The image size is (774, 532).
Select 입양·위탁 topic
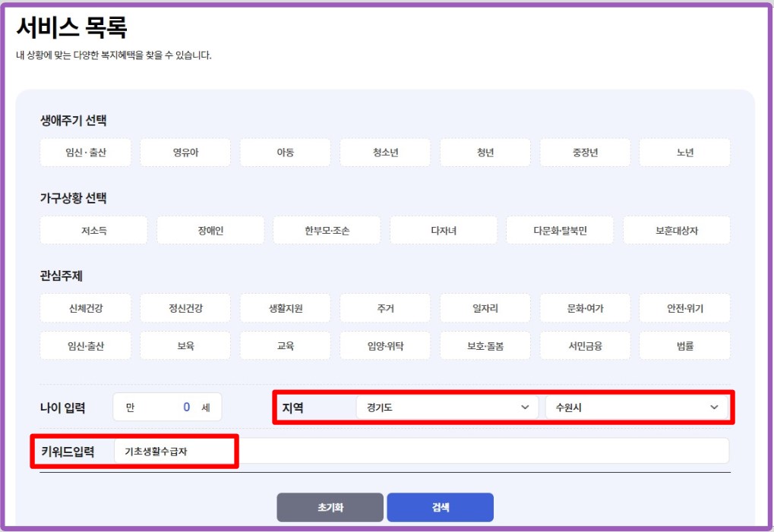tap(385, 345)
